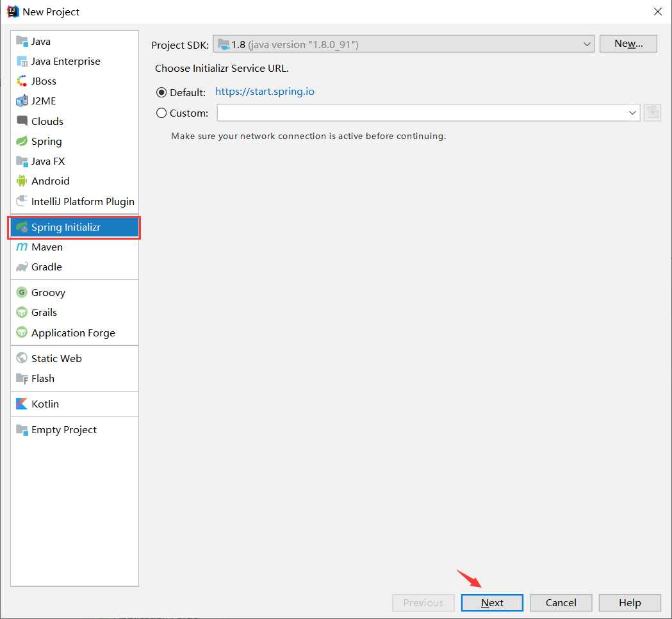
Task: Select the Default service URL radio button
Action: [161, 92]
